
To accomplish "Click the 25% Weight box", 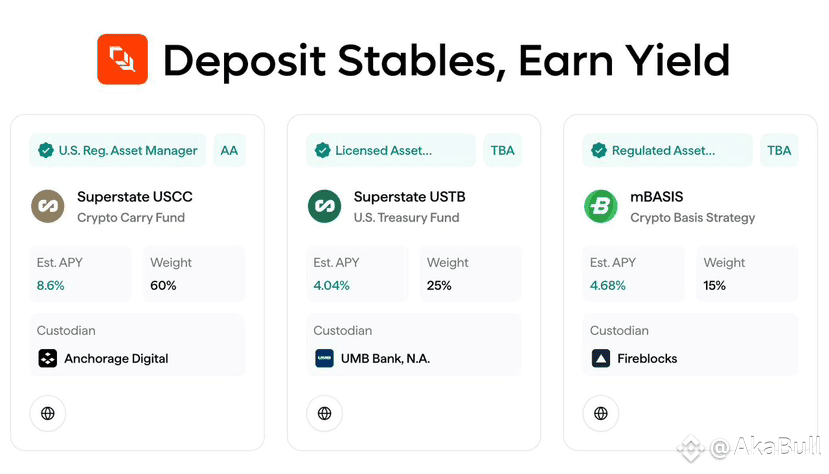I will tap(471, 274).
